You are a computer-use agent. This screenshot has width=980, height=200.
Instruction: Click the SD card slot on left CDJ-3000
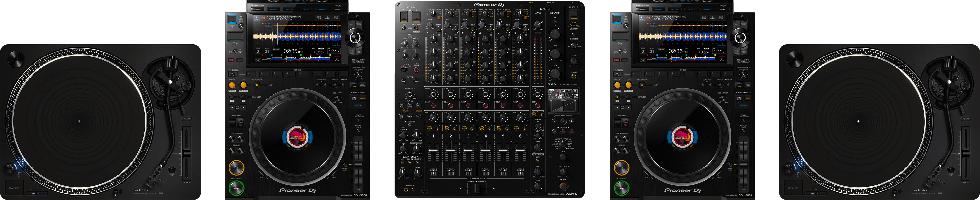pos(236,36)
